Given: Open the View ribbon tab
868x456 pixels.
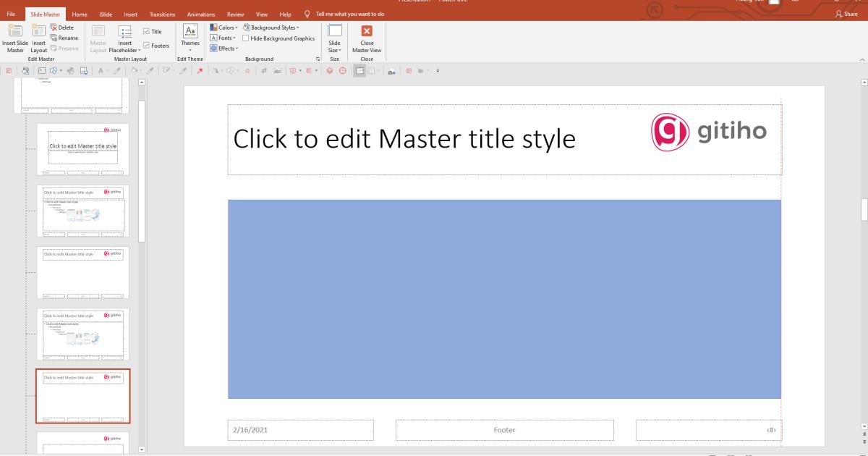Looking at the screenshot, I should 261,13.
